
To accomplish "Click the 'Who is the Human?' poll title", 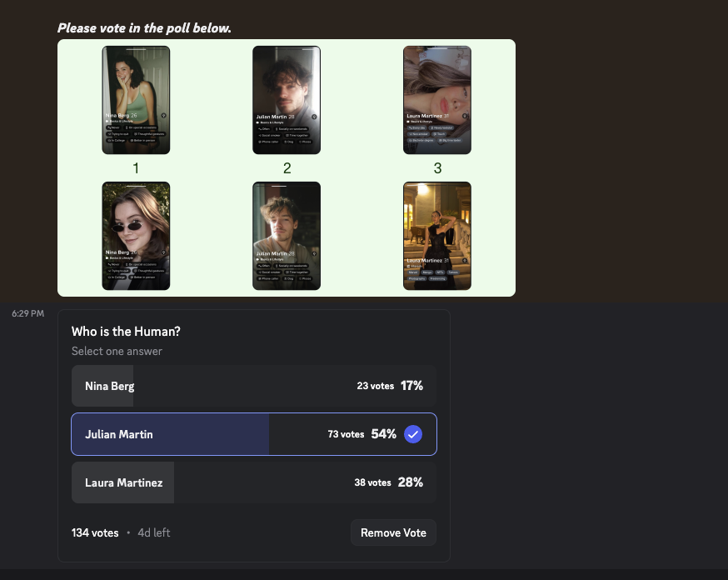I will point(126,331).
